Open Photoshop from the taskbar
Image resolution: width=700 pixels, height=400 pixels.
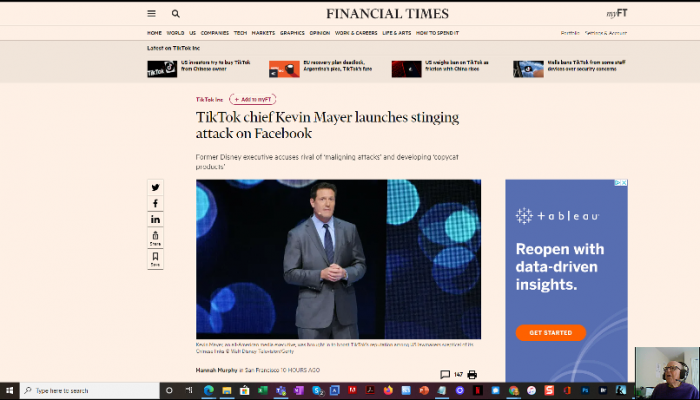click(x=585, y=391)
